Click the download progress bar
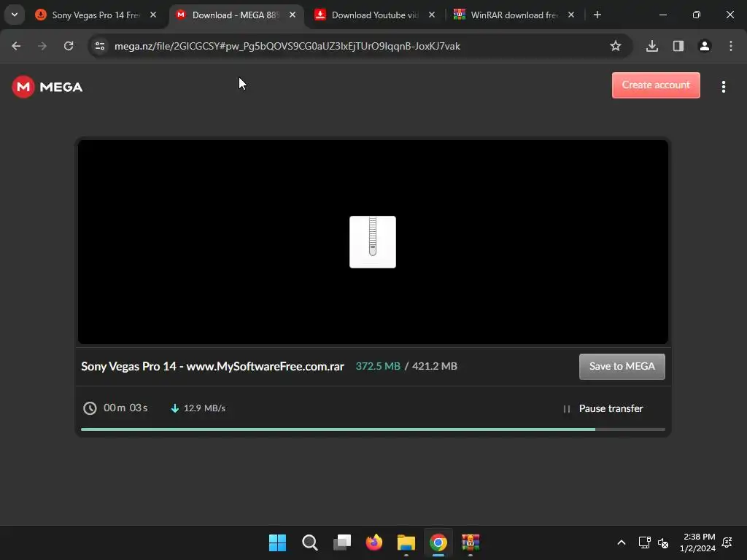The height and width of the screenshot is (560, 747). tap(373, 429)
